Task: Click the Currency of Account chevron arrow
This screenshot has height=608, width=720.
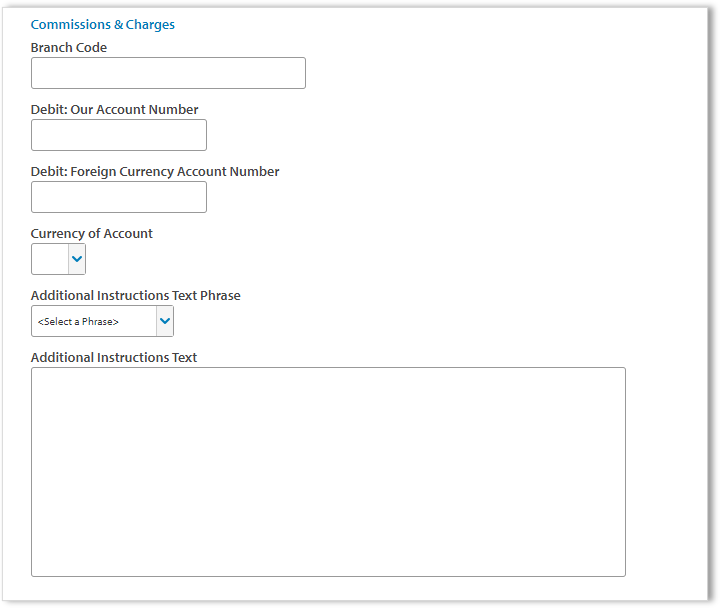Action: tap(77, 259)
